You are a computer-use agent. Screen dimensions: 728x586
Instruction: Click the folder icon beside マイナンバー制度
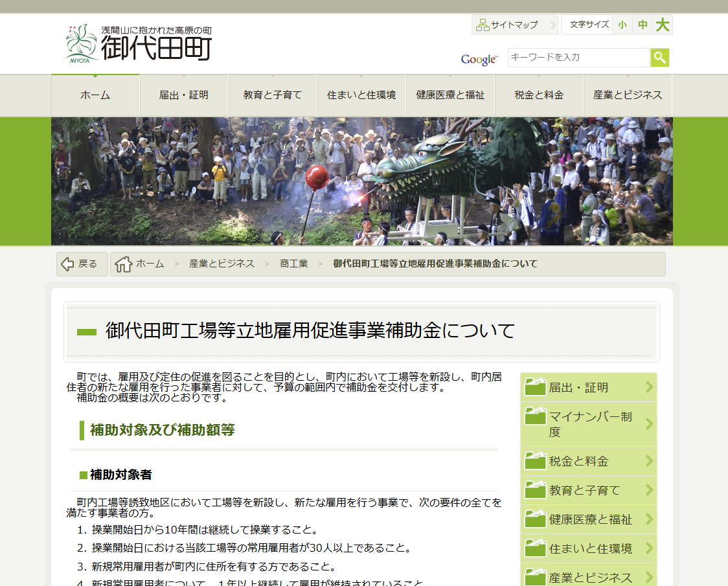(535, 416)
